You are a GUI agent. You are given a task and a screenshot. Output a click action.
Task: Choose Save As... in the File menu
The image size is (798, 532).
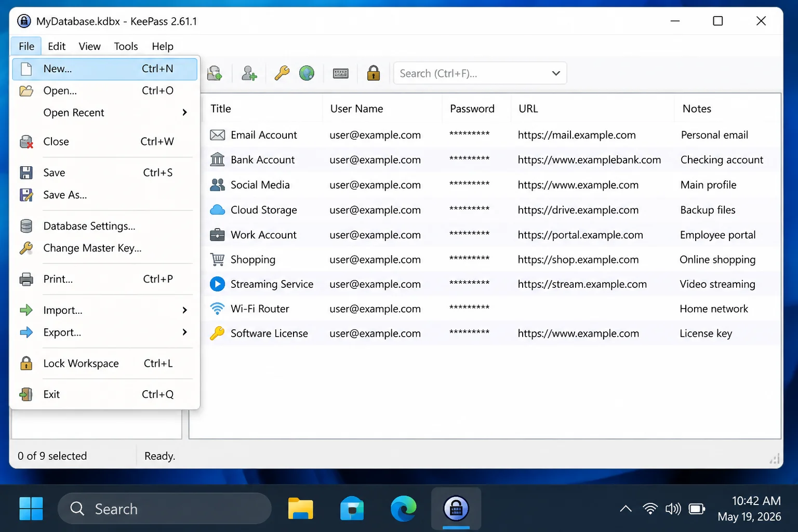point(104,195)
